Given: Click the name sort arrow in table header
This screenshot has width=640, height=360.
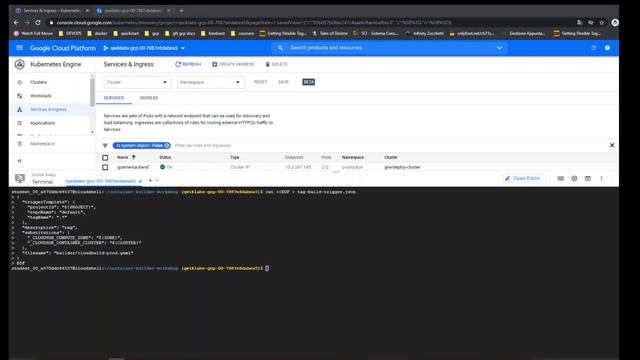Looking at the screenshot, I should tap(133, 157).
